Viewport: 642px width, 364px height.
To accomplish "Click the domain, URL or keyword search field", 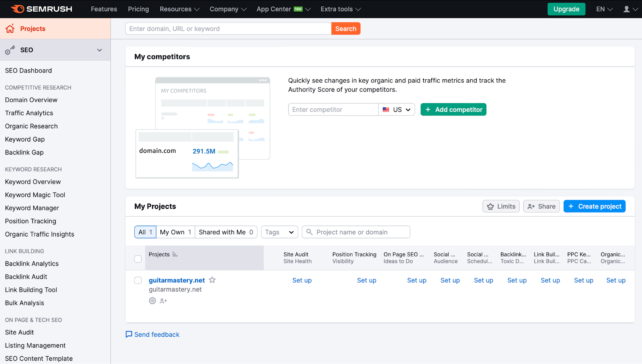I will [228, 28].
